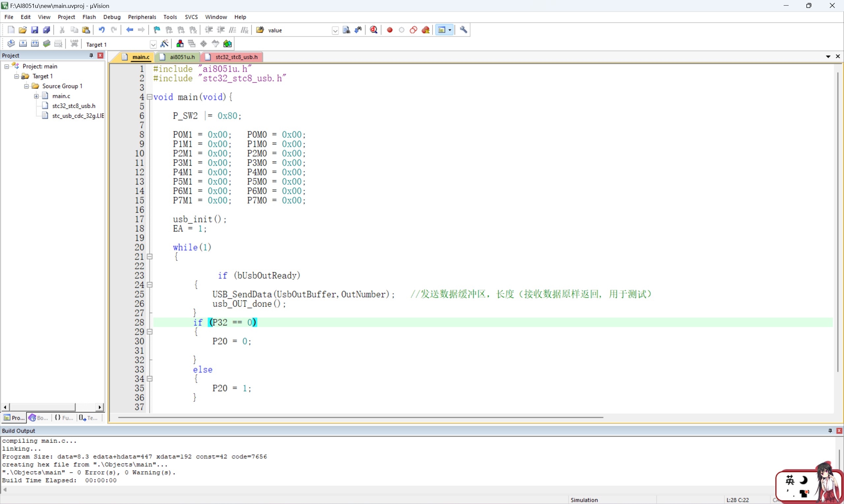Open Options for Target wand icon

(x=165, y=44)
